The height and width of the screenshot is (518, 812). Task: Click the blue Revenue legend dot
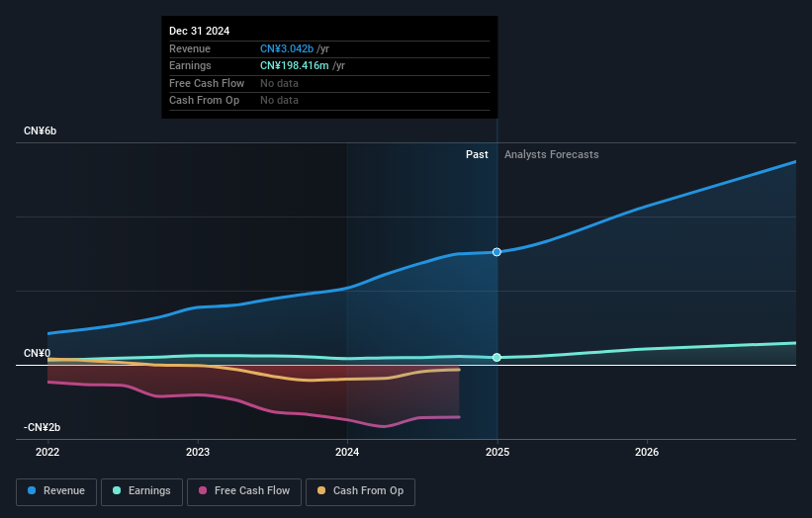(x=32, y=490)
